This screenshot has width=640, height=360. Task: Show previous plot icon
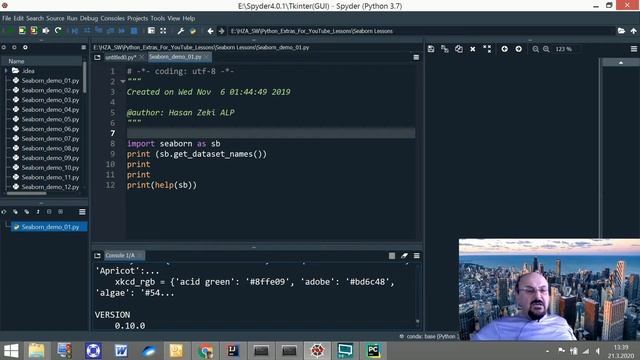coord(504,49)
